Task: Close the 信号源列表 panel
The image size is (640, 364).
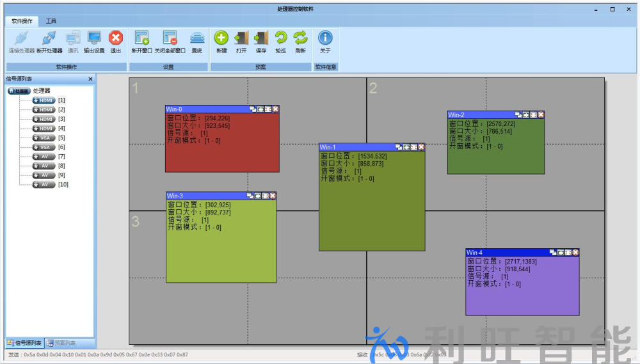Action: pos(90,79)
